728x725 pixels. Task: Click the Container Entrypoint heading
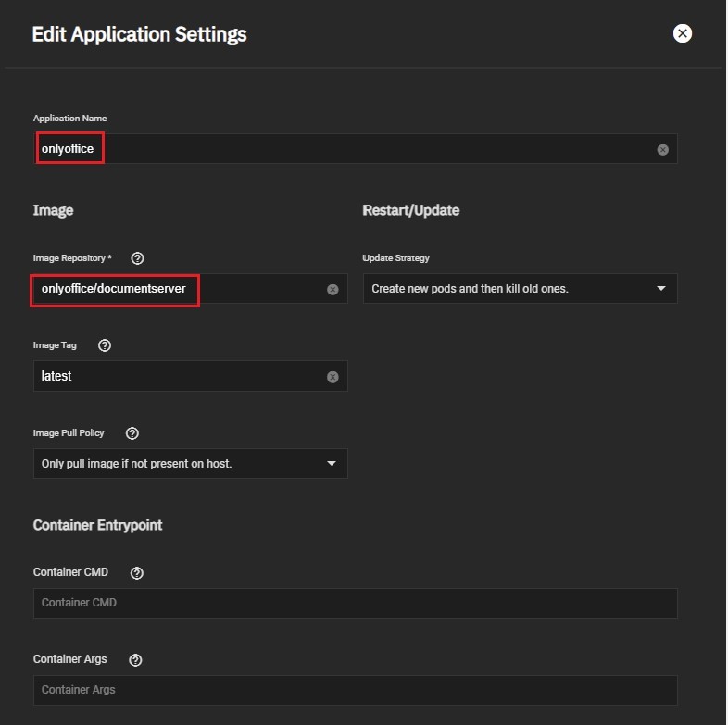pos(97,525)
